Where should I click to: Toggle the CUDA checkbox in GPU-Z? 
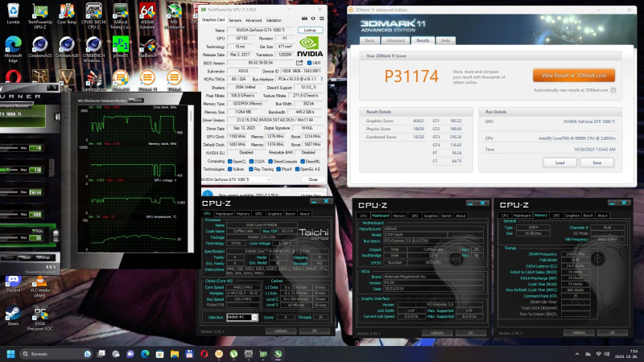[x=251, y=162]
